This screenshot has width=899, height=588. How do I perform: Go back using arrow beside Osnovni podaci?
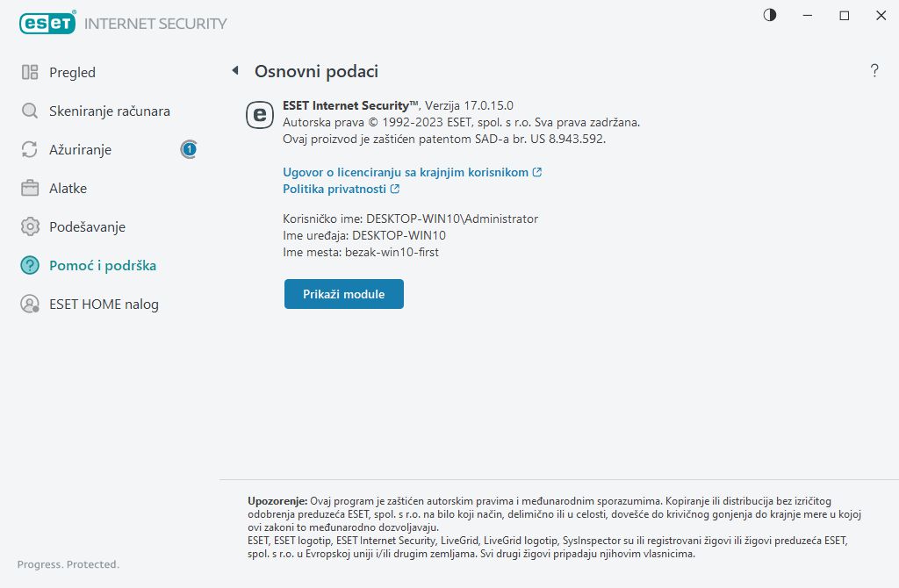(235, 71)
